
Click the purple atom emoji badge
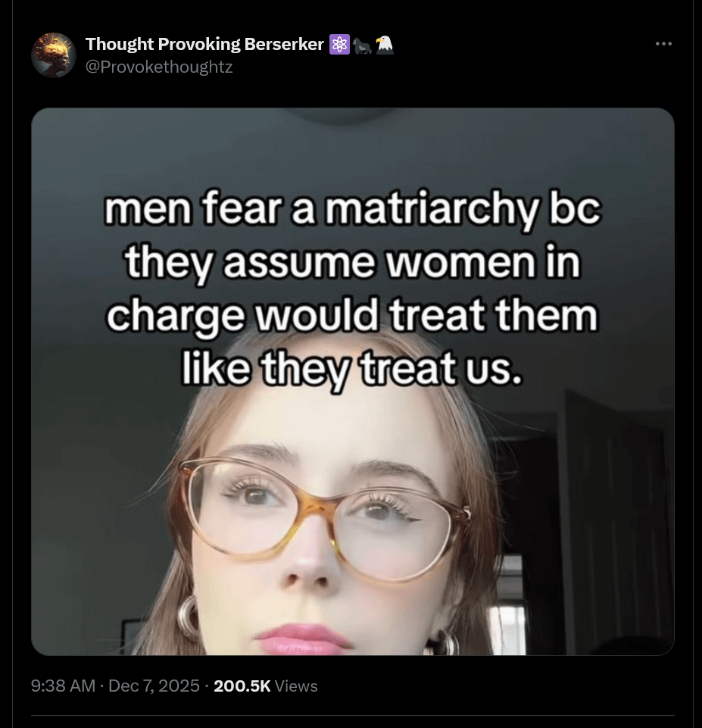[339, 44]
